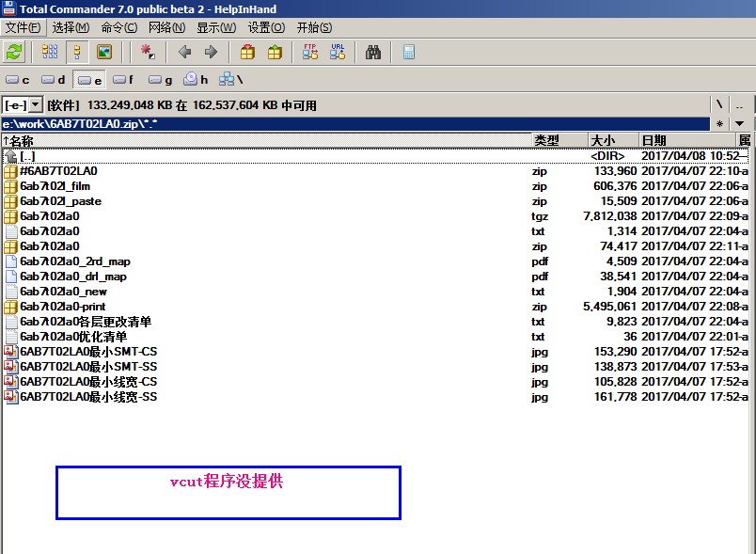Click the notepad icon in toolbar
756x554 pixels.
coord(408,52)
